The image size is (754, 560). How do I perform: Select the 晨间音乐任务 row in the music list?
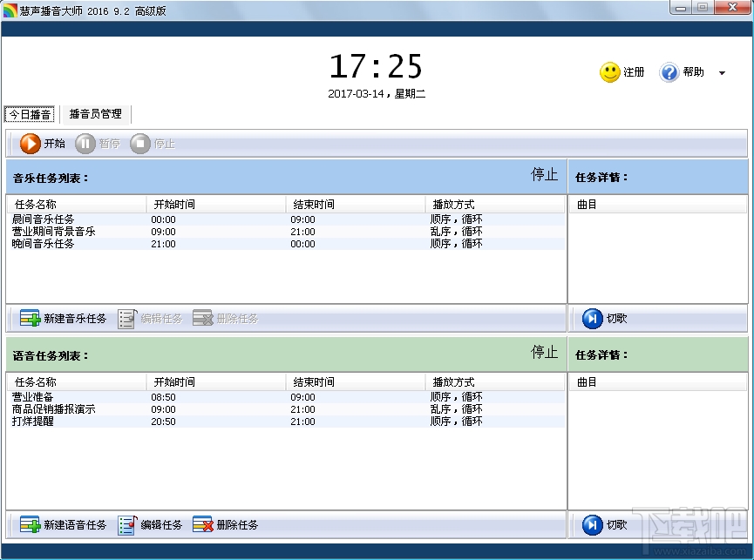(74, 219)
